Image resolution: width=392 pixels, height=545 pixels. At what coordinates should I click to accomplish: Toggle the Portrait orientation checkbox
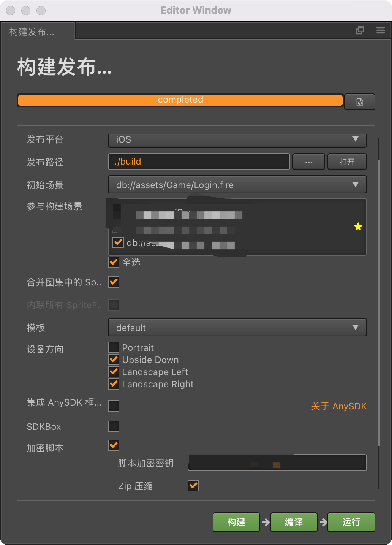(114, 347)
